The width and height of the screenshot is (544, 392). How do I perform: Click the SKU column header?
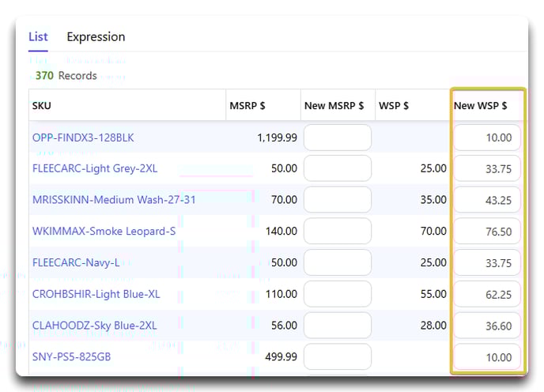pyautogui.click(x=42, y=105)
